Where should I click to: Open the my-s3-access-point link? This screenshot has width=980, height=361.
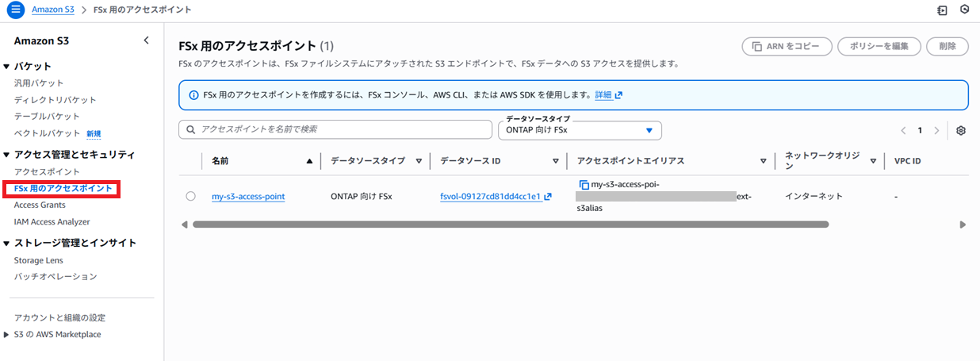point(248,197)
